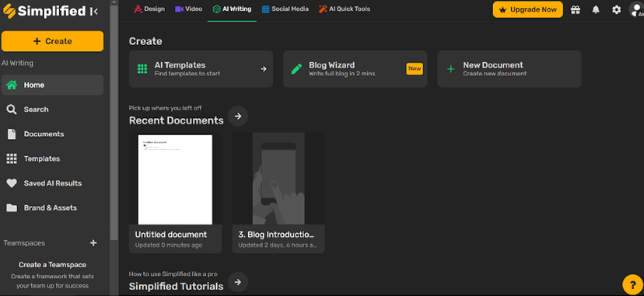Open the AI Templates card
Screen dimensions: 644x296
[x=201, y=69]
